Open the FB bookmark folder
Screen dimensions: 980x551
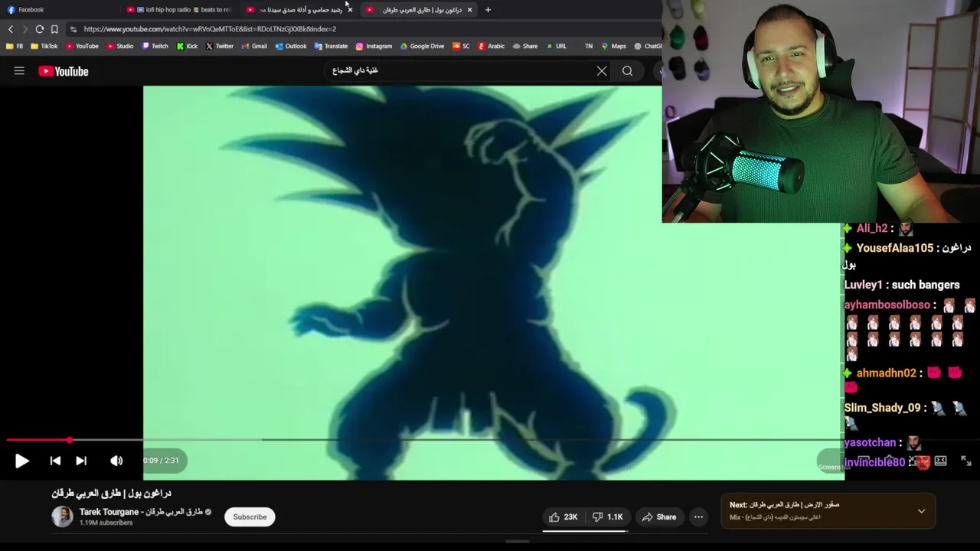click(15, 46)
